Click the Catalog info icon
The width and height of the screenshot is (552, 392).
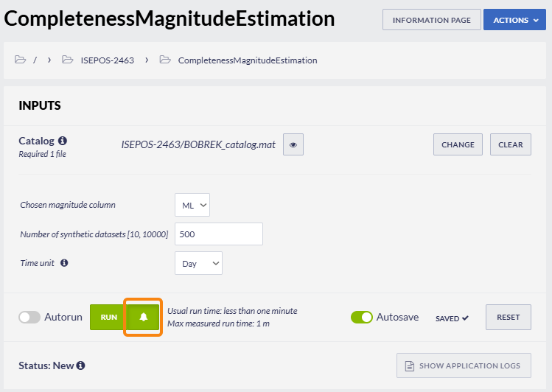pos(63,141)
